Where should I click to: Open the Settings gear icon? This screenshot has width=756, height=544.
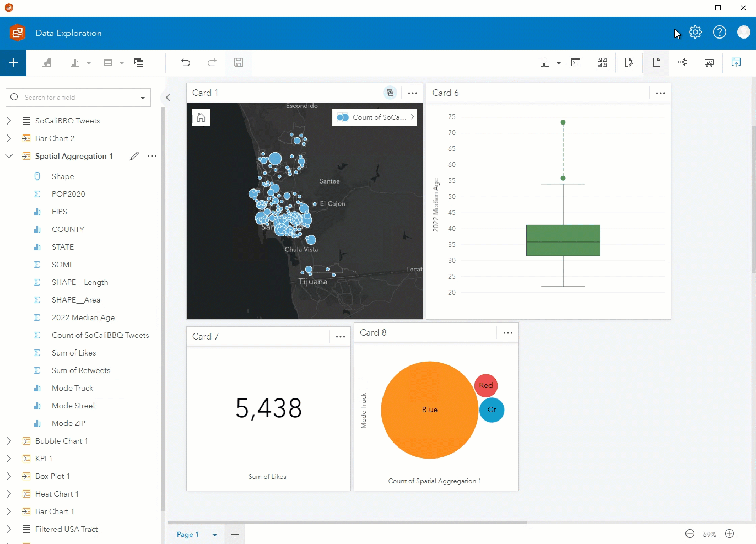coord(695,33)
